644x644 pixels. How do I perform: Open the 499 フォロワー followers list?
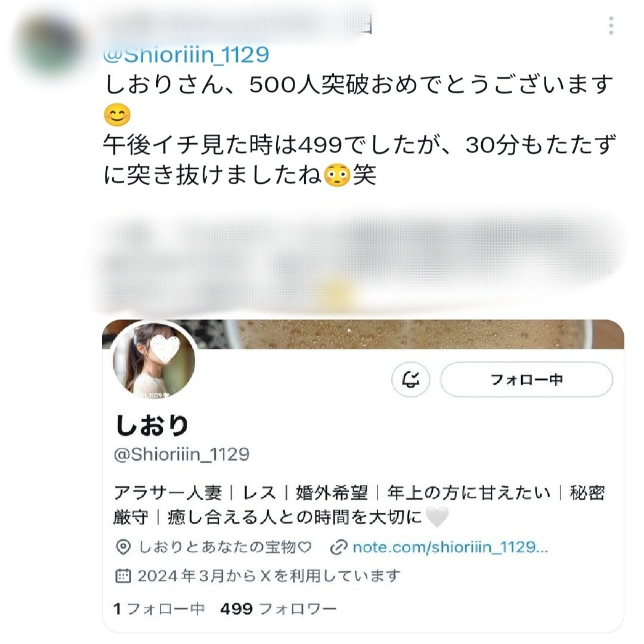pyautogui.click(x=278, y=609)
